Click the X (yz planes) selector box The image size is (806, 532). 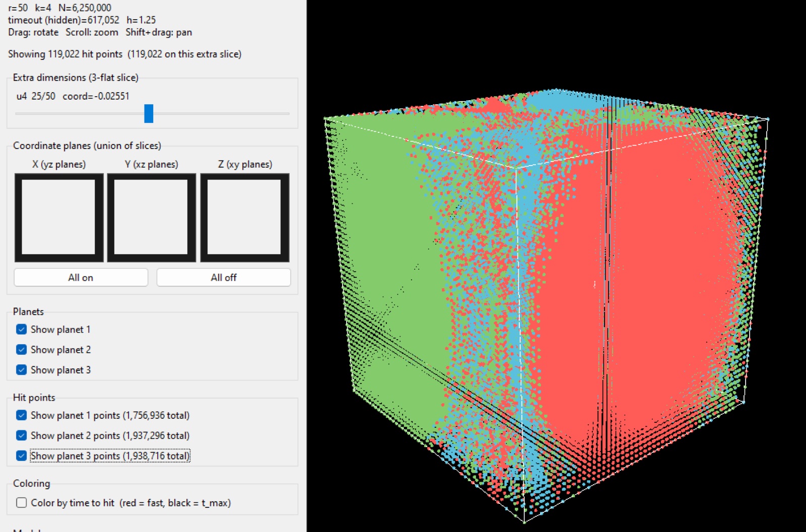(x=59, y=217)
